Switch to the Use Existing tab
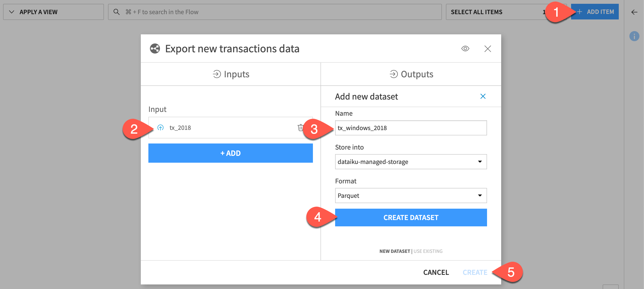Screen dimensions: 644x289 pyautogui.click(x=427, y=251)
